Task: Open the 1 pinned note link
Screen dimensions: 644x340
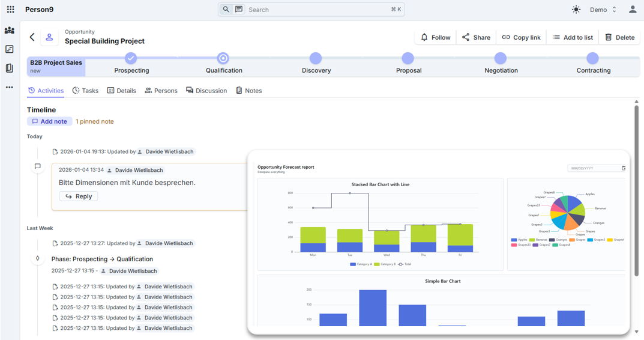Action: click(94, 121)
